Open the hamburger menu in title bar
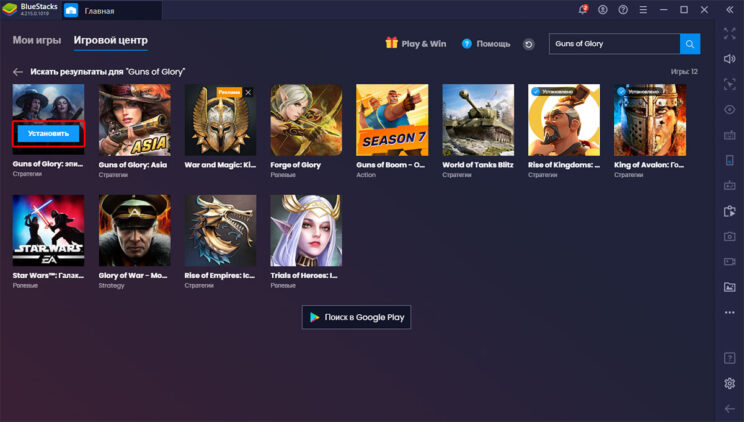Viewport: 744px width, 422px height. click(643, 10)
